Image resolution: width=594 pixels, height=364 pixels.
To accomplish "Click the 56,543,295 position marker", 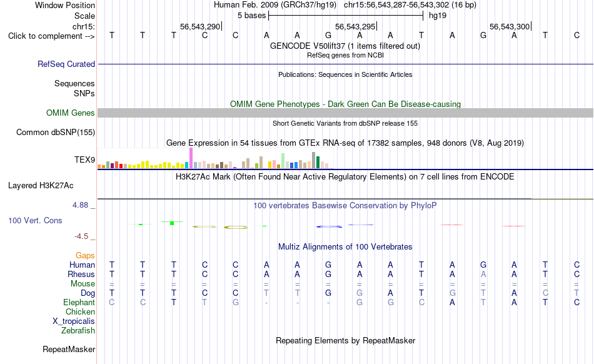I will (x=355, y=26).
